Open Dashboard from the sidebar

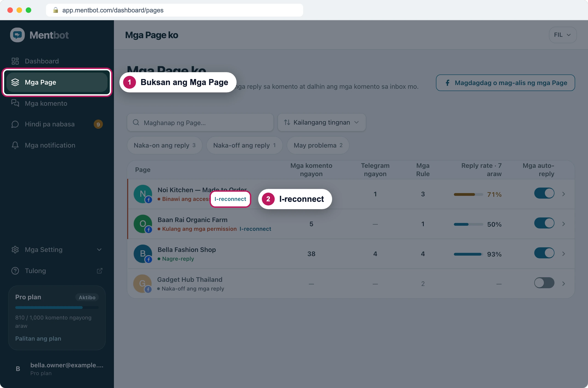pyautogui.click(x=57, y=61)
